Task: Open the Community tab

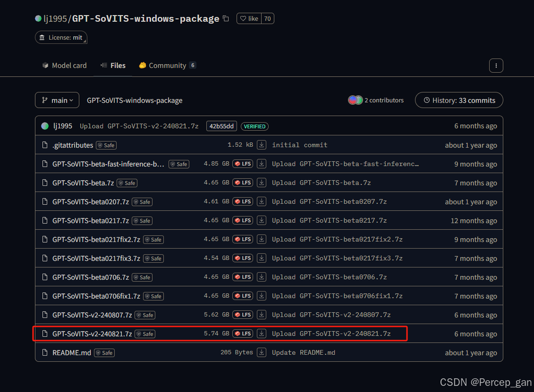Action: [168, 65]
